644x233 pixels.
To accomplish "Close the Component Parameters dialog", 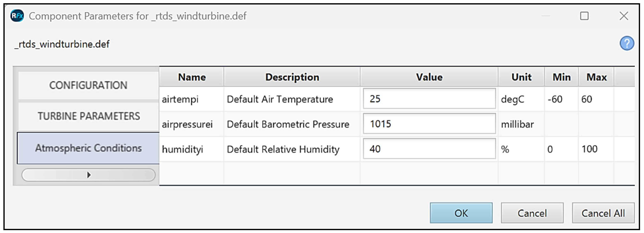I will pos(624,16).
